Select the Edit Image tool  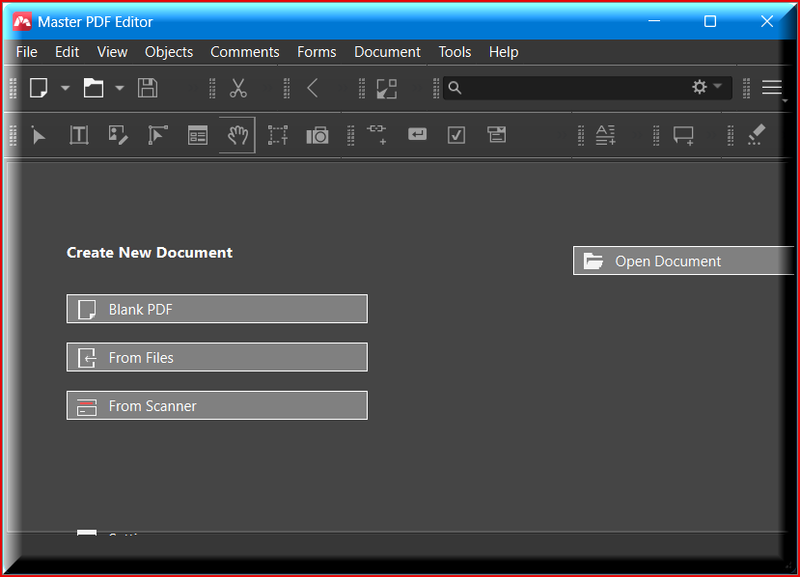(x=118, y=135)
